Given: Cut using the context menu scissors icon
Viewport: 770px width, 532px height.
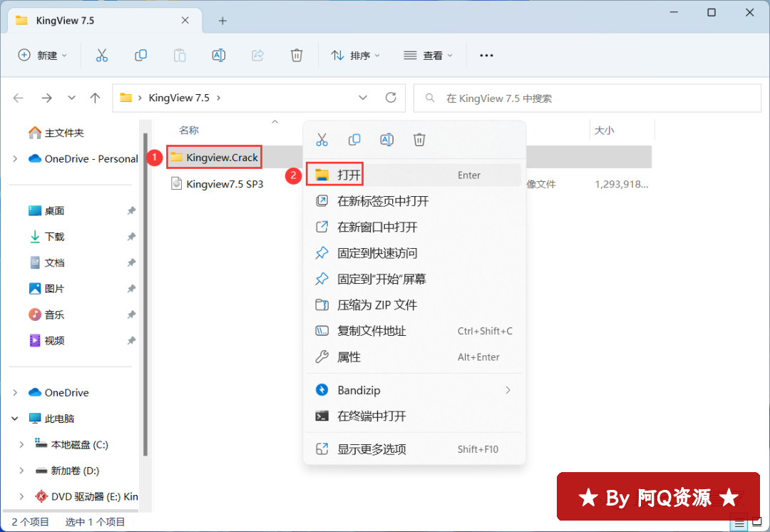Looking at the screenshot, I should (x=322, y=140).
